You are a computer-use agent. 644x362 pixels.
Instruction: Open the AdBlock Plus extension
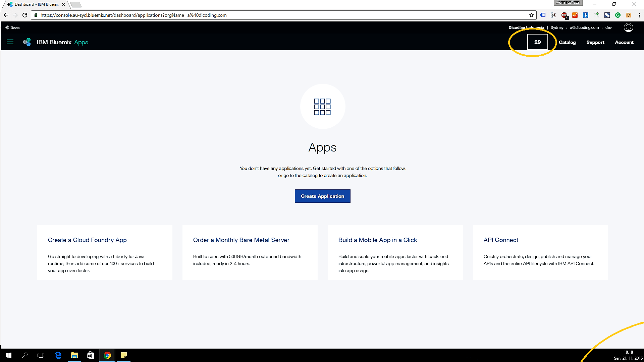564,15
